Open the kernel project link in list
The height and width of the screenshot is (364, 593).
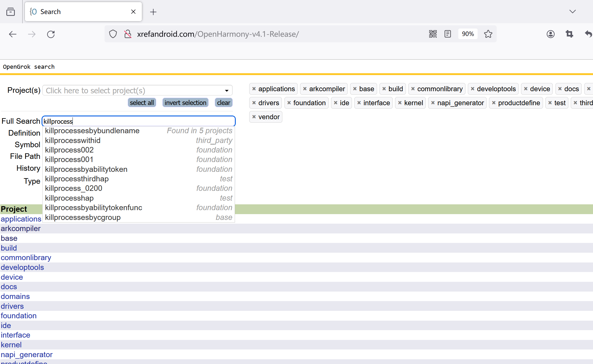[x=11, y=345]
